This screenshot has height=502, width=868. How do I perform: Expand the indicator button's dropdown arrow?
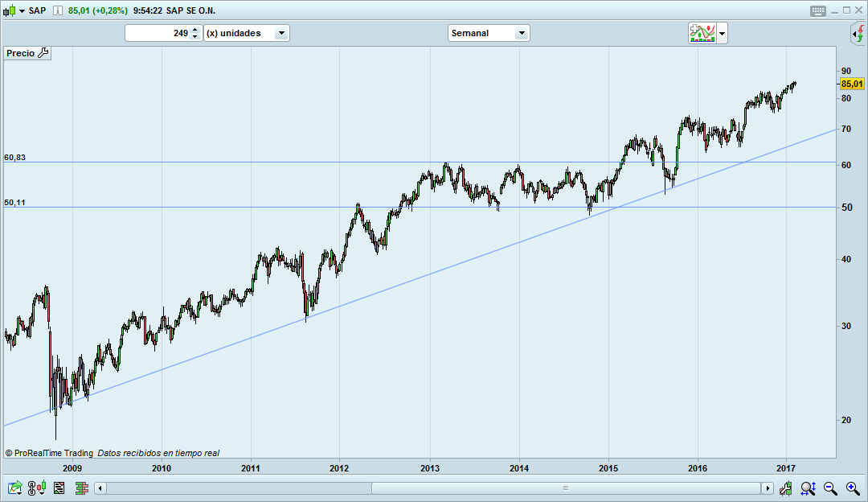click(722, 33)
